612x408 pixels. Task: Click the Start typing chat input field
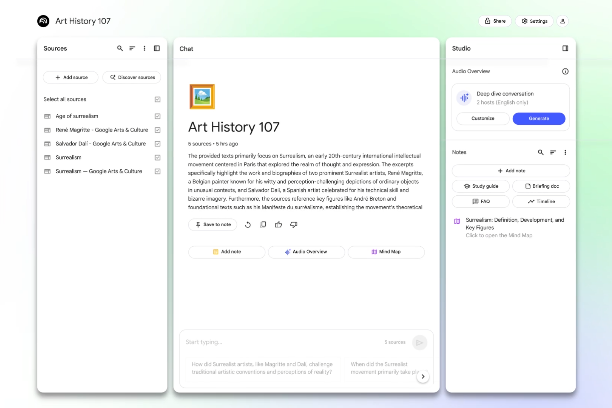[x=280, y=342]
